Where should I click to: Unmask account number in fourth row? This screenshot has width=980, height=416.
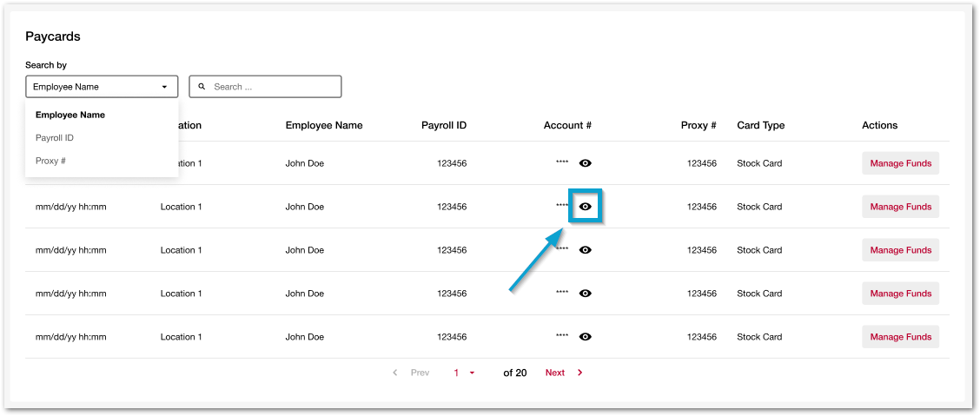click(586, 294)
